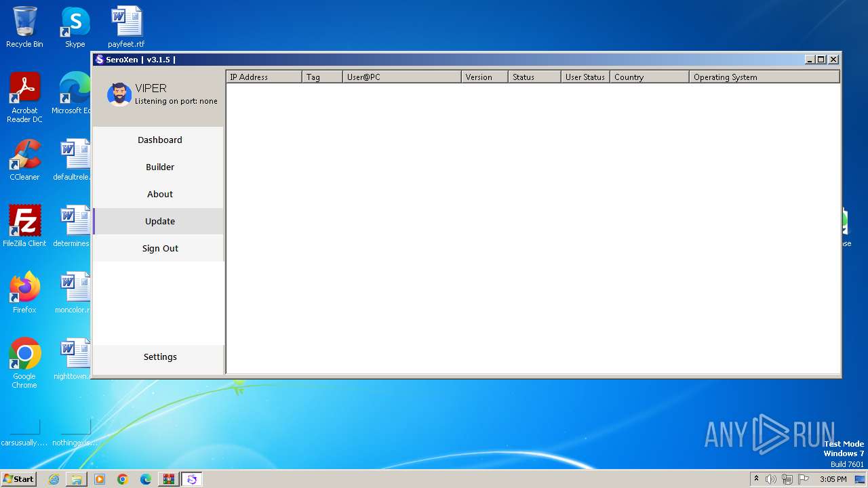868x488 pixels.
Task: Select the nighttown document on desktop
Action: (73, 359)
